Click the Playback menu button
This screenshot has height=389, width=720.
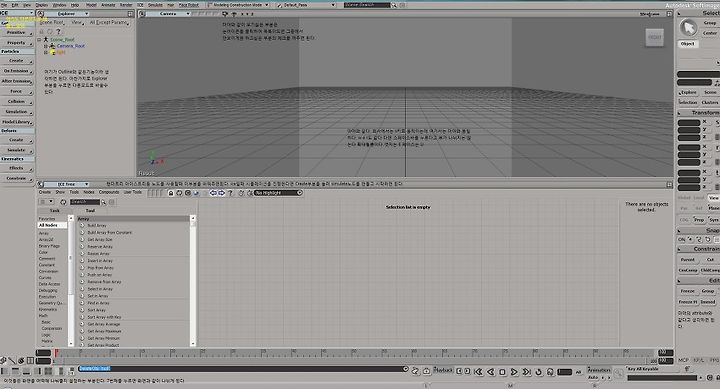(443, 370)
